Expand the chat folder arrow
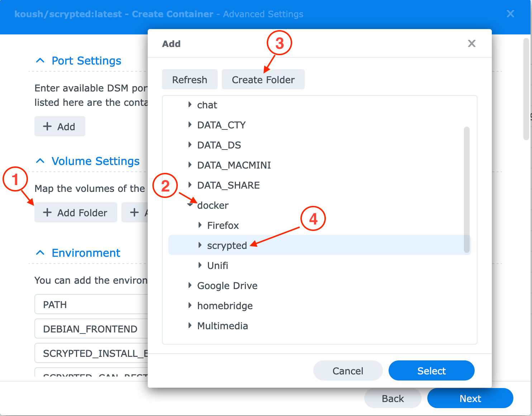Image resolution: width=532 pixels, height=416 pixels. (190, 105)
